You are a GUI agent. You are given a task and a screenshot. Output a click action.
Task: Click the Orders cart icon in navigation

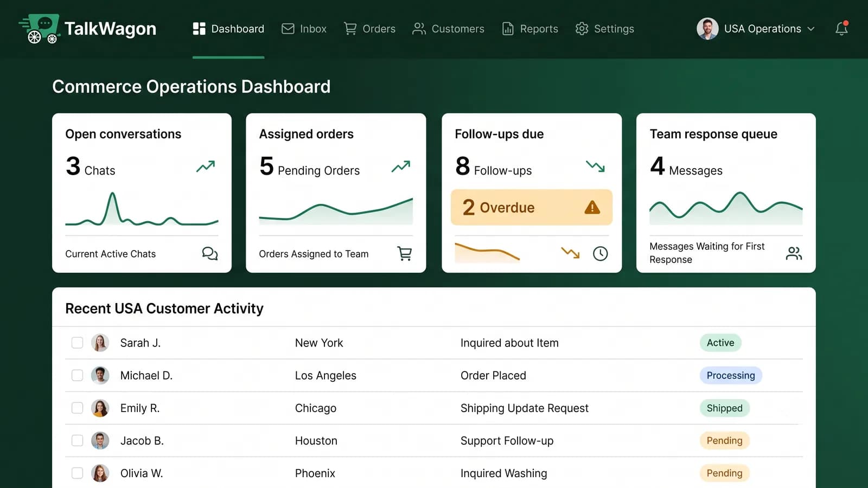pyautogui.click(x=350, y=29)
